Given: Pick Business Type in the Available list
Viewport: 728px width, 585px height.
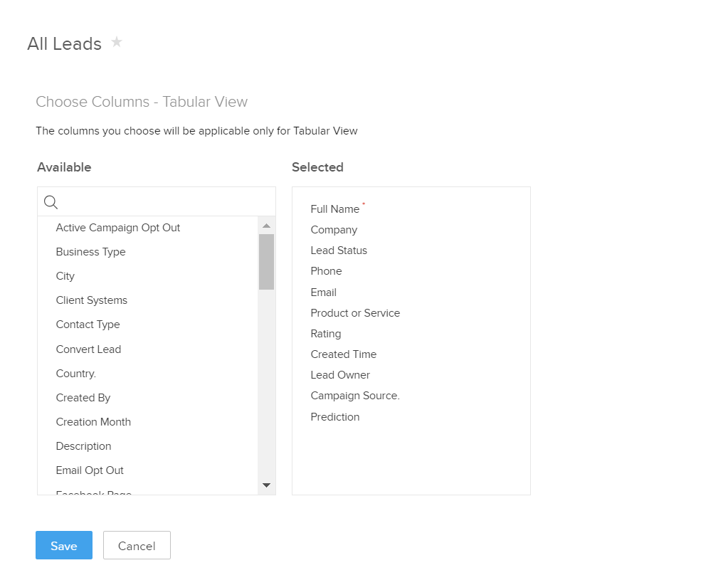Looking at the screenshot, I should pos(91,252).
